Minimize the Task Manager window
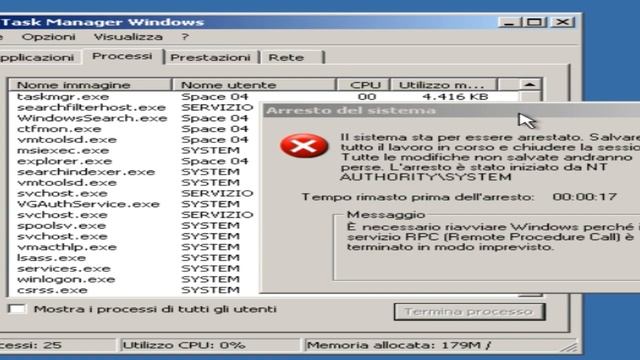 (x=509, y=22)
